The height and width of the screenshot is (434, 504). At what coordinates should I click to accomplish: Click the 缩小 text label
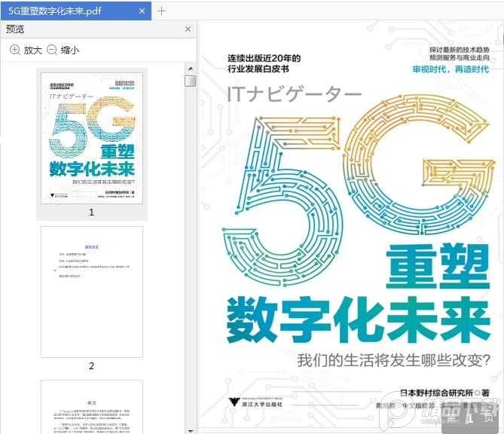(x=70, y=50)
